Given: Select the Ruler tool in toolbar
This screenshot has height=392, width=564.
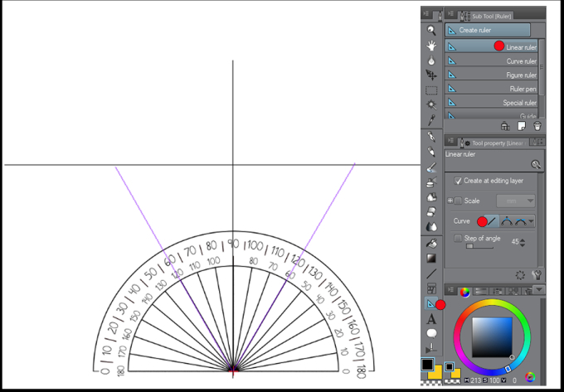Looking at the screenshot, I should click(x=431, y=304).
